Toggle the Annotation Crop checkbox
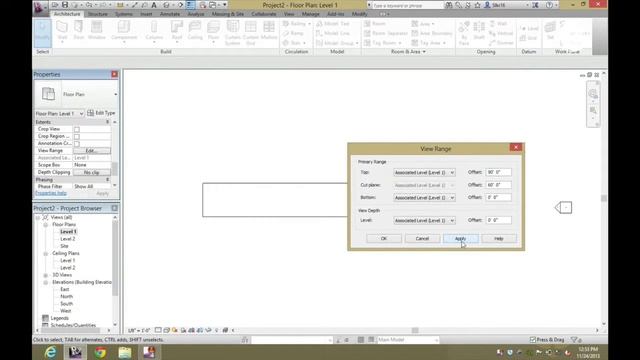Screen dimensions: 640x360 77,144
